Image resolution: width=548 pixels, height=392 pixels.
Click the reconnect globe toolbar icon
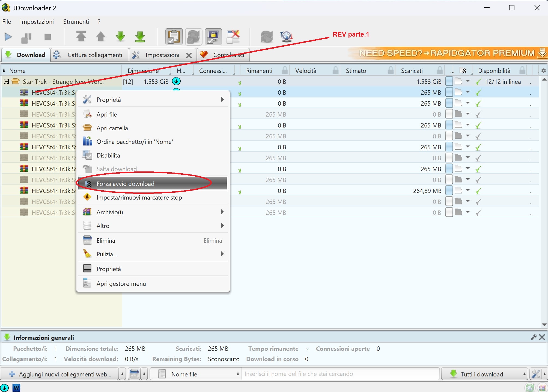tap(286, 37)
